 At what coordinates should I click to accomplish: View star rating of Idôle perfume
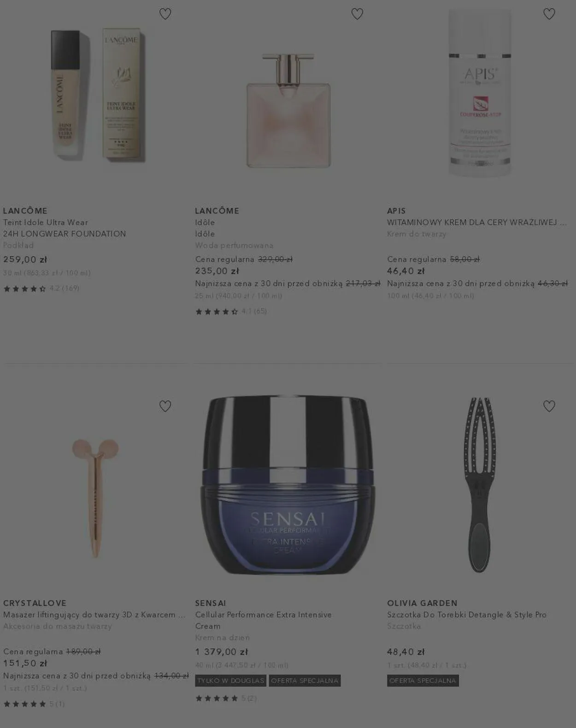[231, 311]
